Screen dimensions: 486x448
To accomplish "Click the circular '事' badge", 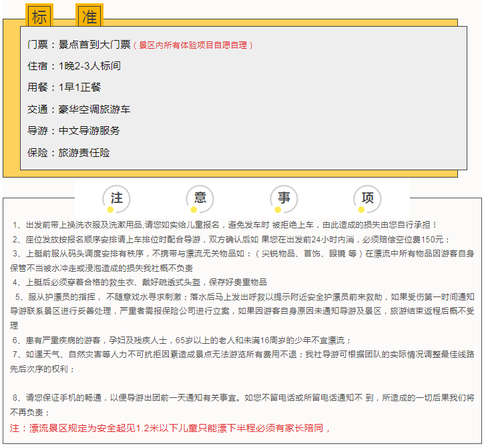I will click(284, 199).
